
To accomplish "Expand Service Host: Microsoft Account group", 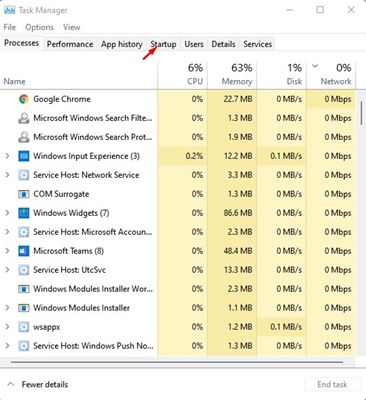I will pos(7,232).
